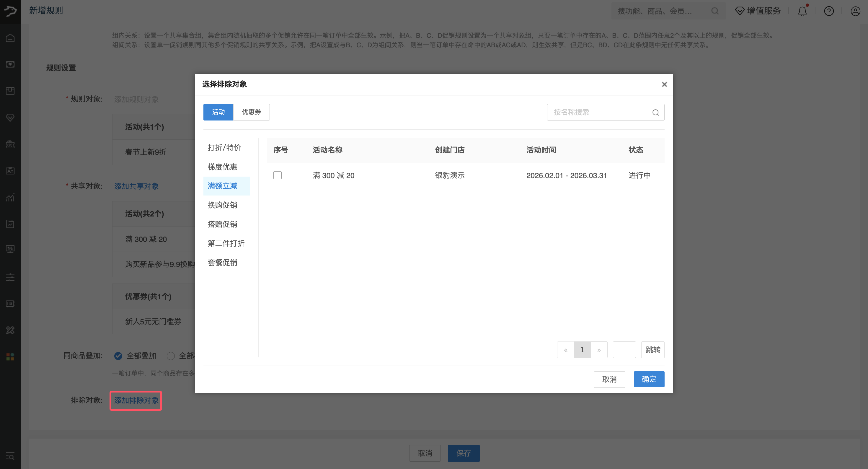868x469 pixels.
Task: Open the rising chart sidebar icon
Action: (x=10, y=197)
